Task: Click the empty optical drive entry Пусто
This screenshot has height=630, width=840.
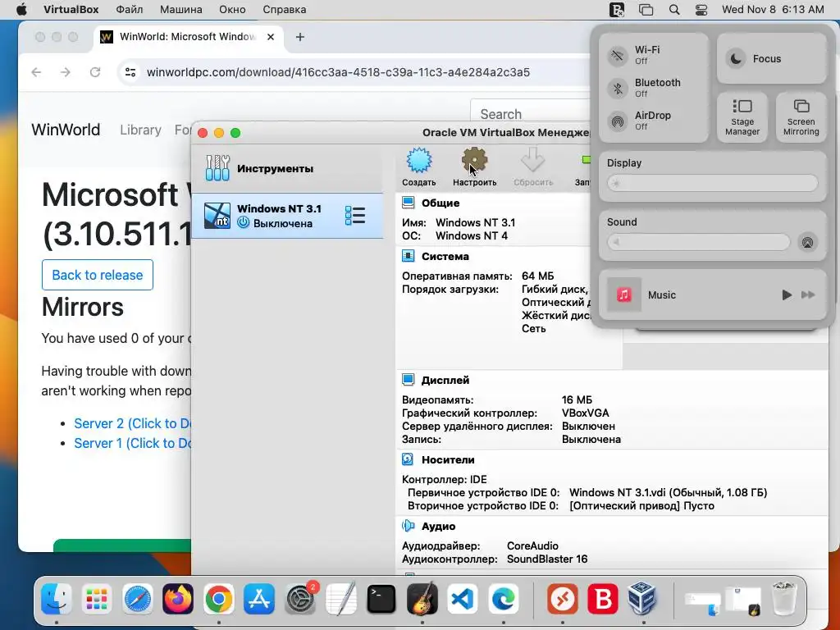Action: (x=641, y=505)
